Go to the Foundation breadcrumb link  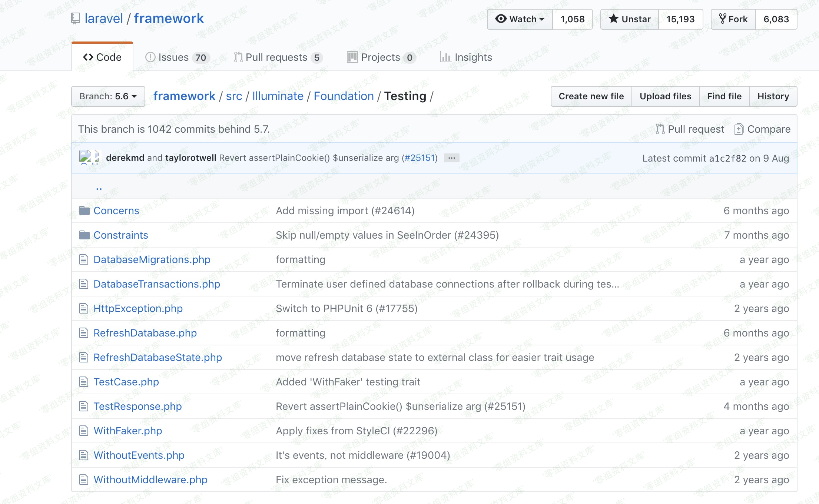[344, 96]
